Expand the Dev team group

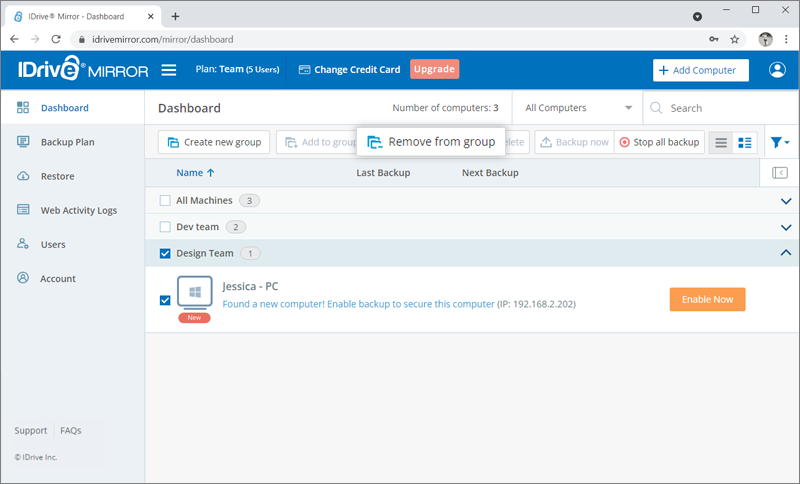point(786,227)
